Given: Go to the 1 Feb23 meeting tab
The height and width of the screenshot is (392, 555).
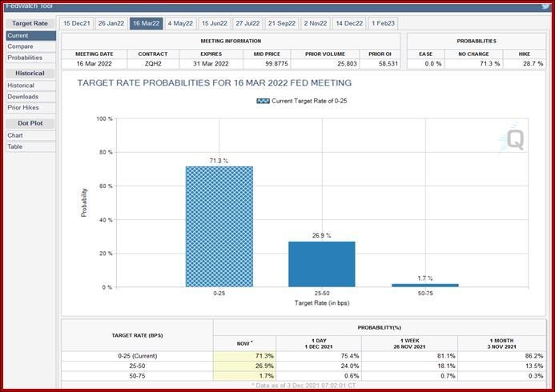Looking at the screenshot, I should pos(383,23).
